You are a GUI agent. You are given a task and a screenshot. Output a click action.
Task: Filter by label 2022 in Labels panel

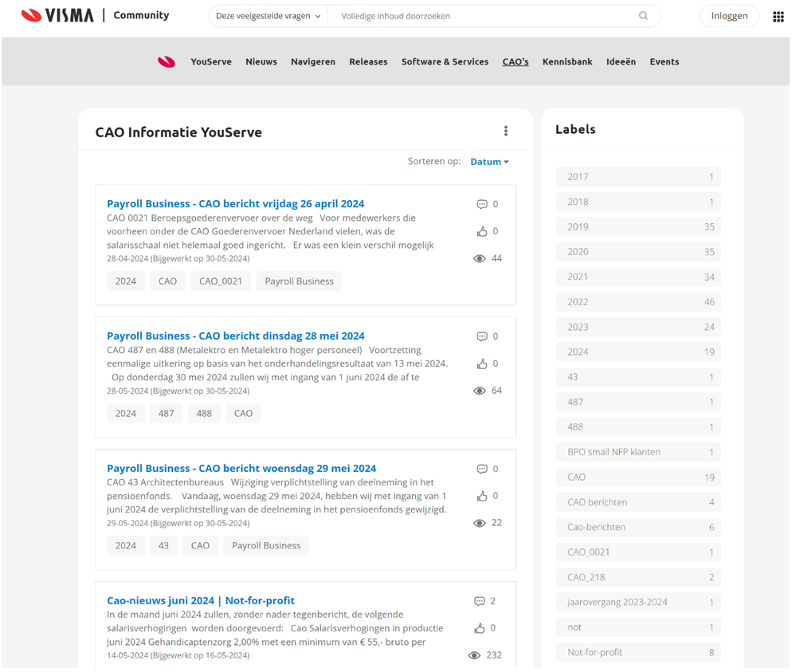click(x=638, y=302)
